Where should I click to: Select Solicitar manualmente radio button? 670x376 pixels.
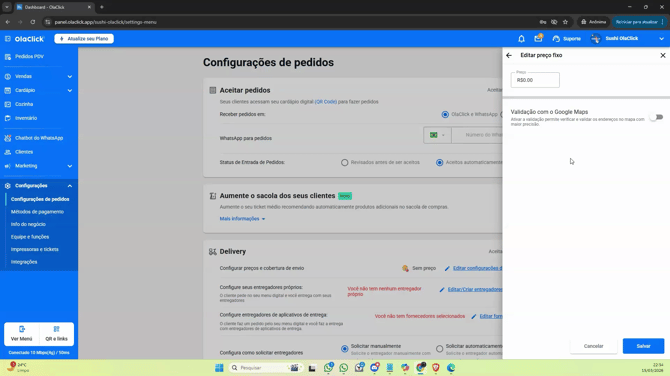(344, 349)
